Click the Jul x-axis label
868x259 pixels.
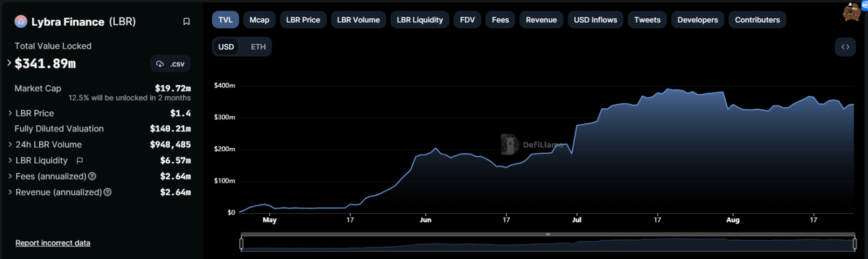click(x=577, y=220)
